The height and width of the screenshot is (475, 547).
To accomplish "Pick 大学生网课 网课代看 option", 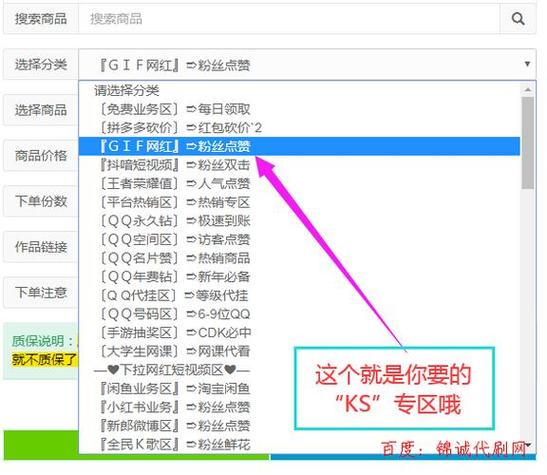I will click(299, 351).
